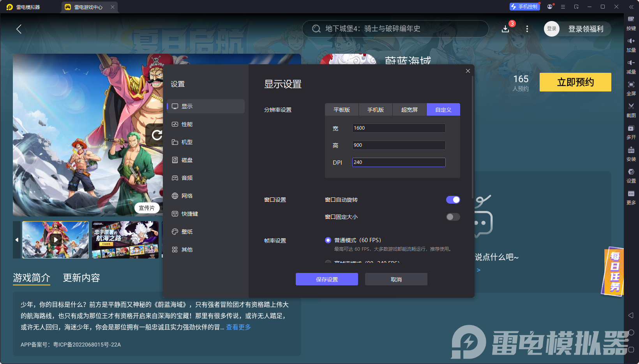
Task: Open the 多开 multi-instance tool
Action: (631, 132)
